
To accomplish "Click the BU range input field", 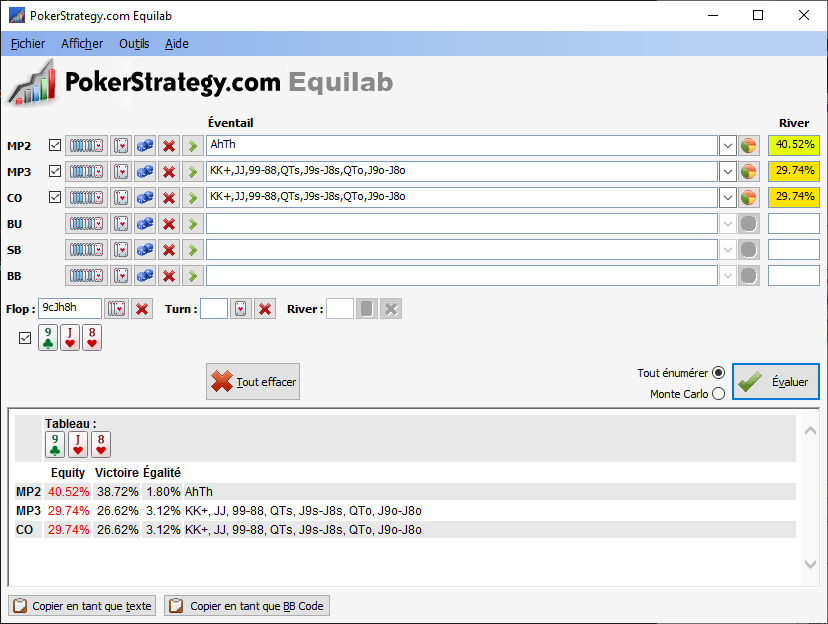I will (462, 223).
